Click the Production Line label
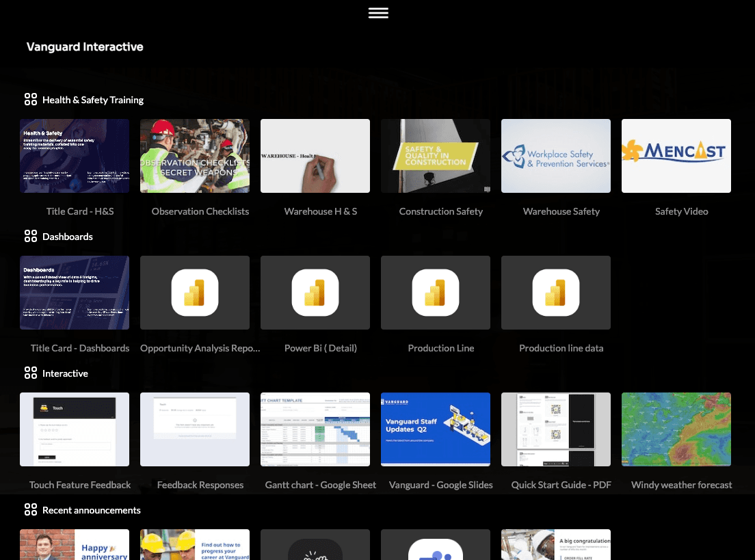Image resolution: width=755 pixels, height=560 pixels. tap(441, 348)
